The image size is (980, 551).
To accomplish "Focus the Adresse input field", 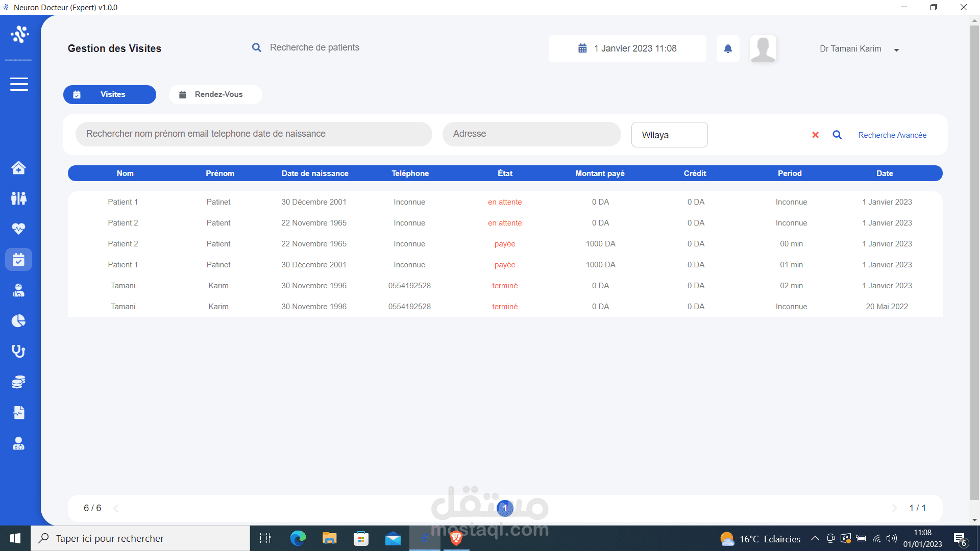I will tap(531, 134).
